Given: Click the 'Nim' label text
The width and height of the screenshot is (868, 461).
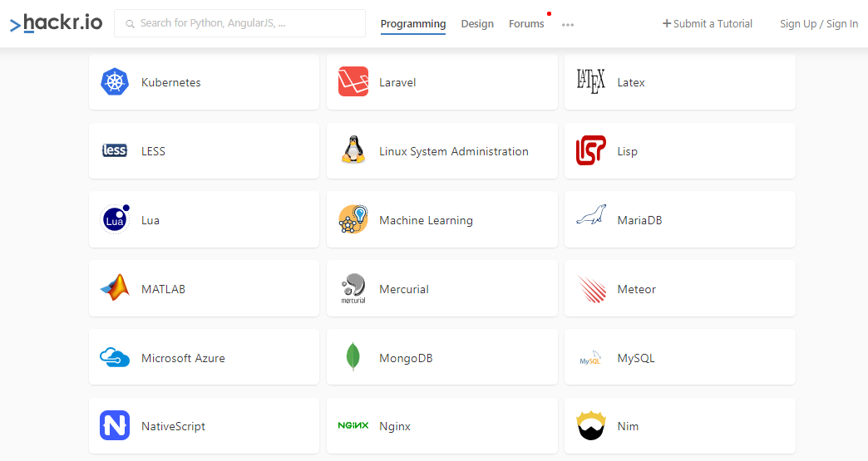Looking at the screenshot, I should click(628, 426).
